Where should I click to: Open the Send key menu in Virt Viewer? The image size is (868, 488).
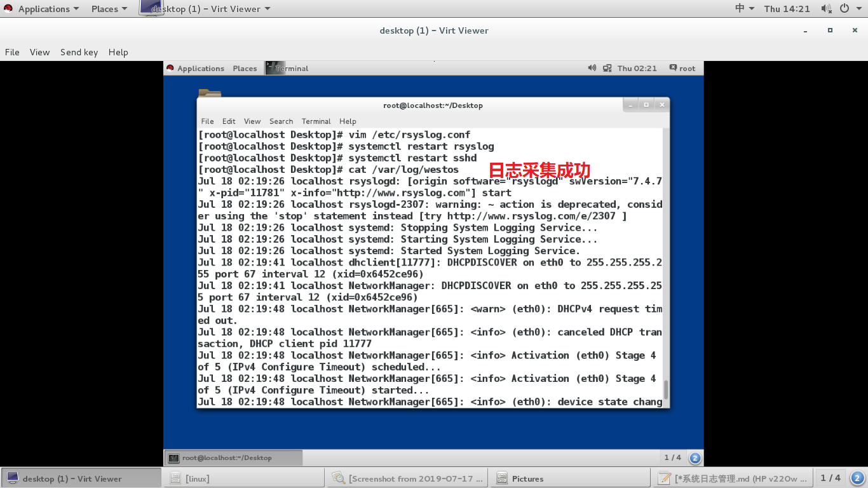click(79, 52)
